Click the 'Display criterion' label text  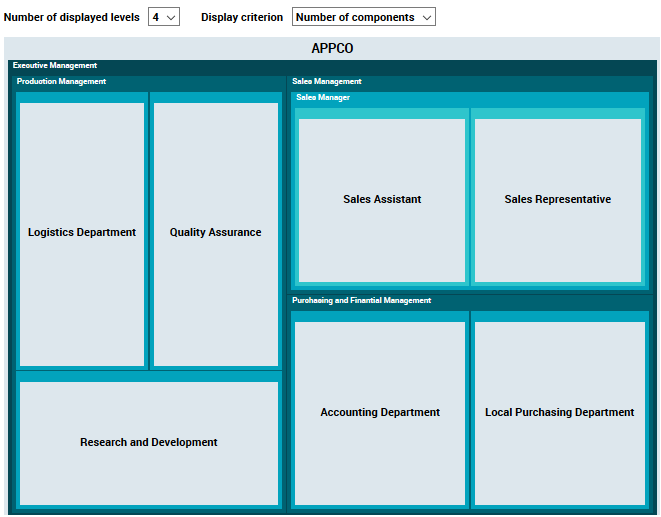[x=242, y=17]
